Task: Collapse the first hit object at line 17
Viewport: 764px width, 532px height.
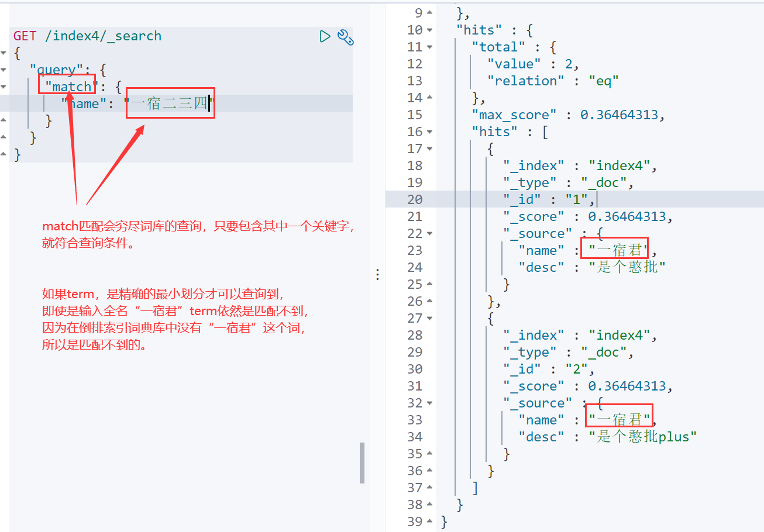Action: (x=430, y=148)
